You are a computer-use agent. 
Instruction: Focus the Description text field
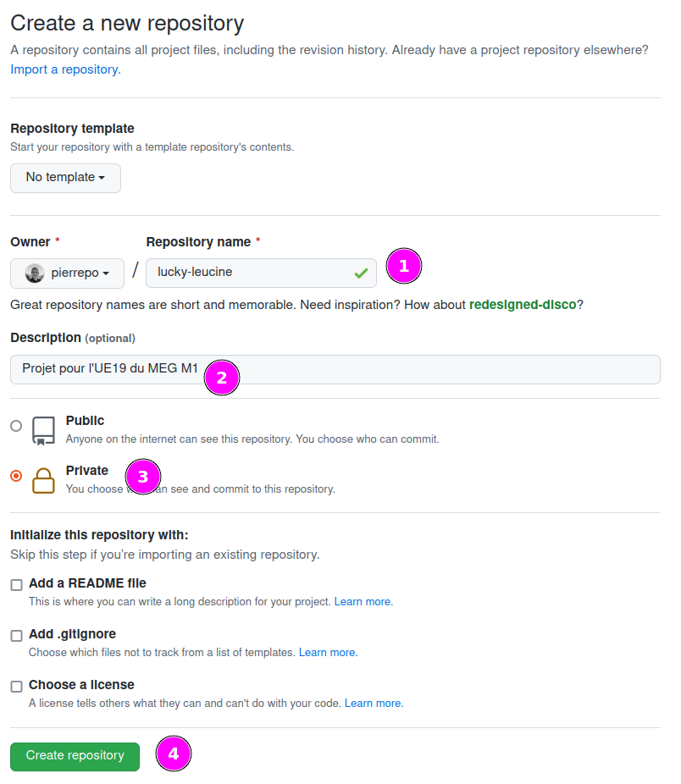click(424, 369)
